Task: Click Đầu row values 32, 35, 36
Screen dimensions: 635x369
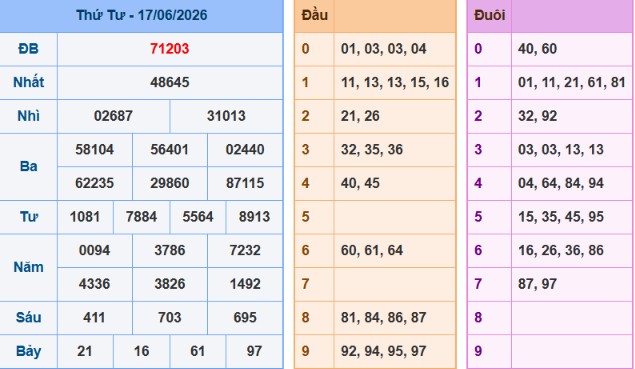Action: [x=372, y=150]
